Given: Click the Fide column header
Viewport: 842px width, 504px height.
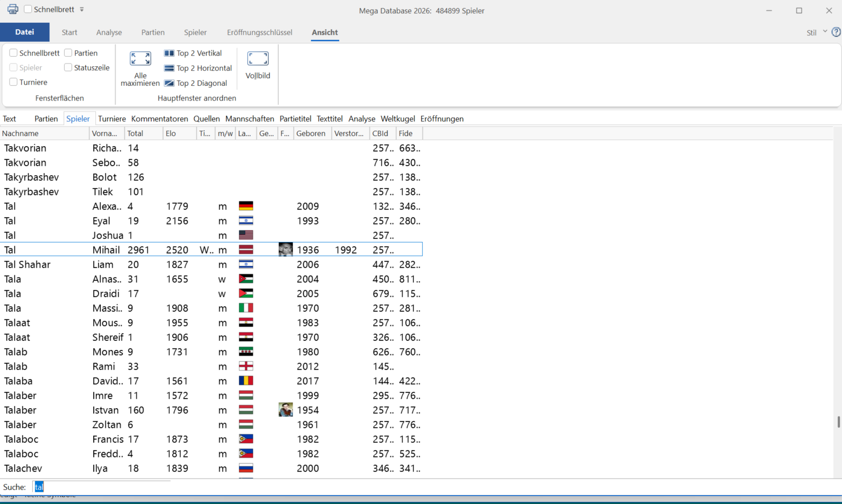Looking at the screenshot, I should (x=410, y=133).
